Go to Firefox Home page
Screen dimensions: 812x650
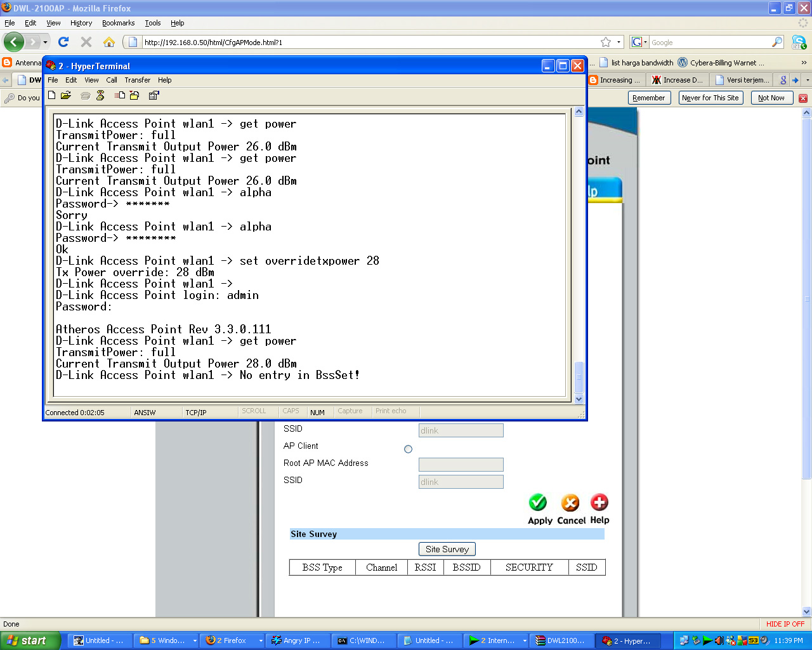point(109,42)
